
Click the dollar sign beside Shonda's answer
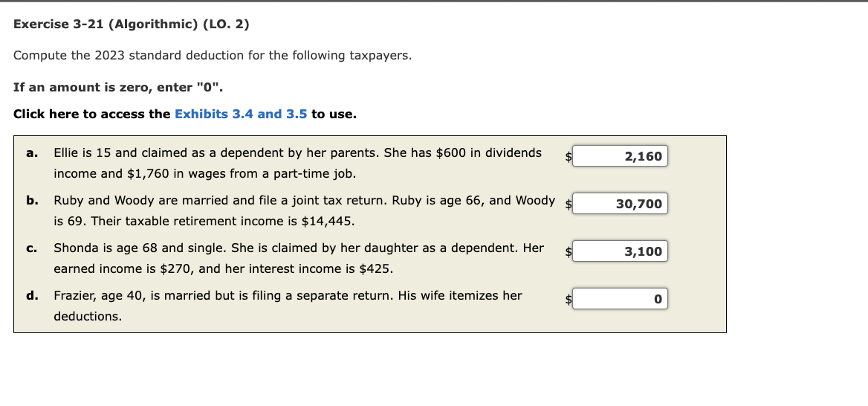point(568,252)
